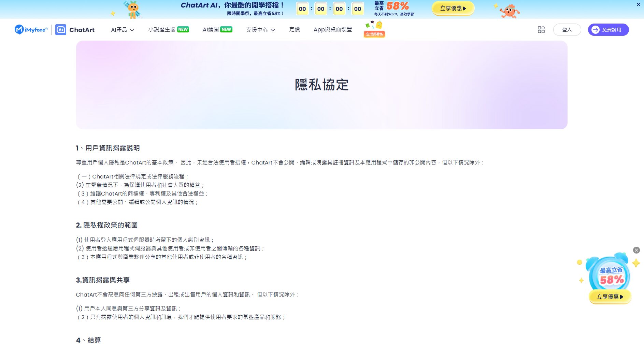Image resolution: width=644 pixels, height=345 pixels.
Task: Click the 支援中心 chevron arrow
Action: (x=273, y=30)
